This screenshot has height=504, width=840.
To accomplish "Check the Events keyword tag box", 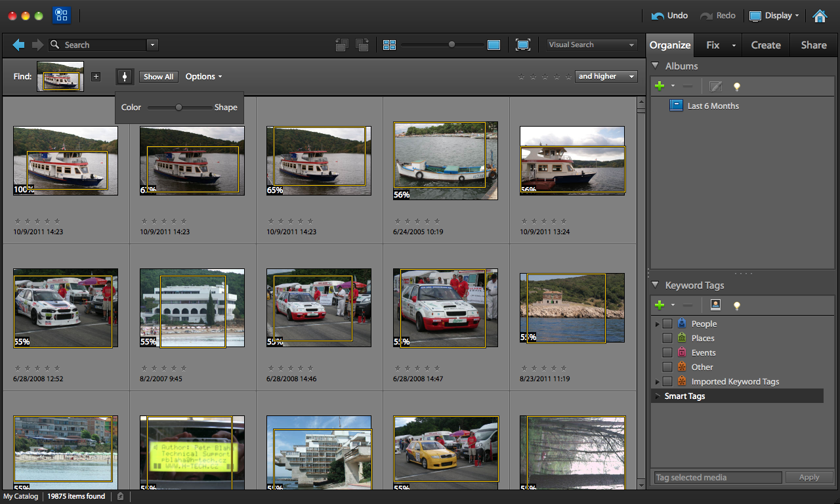I will 667,352.
